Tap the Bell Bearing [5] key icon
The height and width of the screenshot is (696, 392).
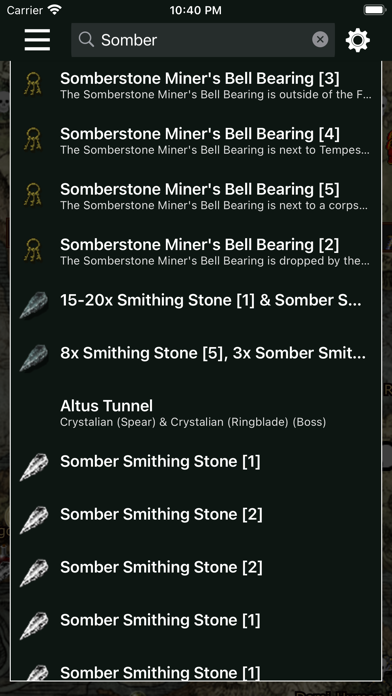click(33, 195)
